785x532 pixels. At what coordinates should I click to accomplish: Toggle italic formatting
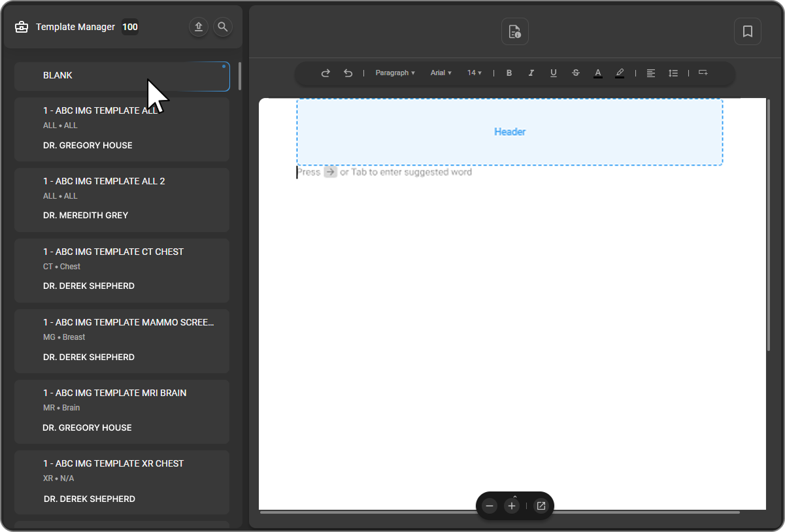[531, 73]
